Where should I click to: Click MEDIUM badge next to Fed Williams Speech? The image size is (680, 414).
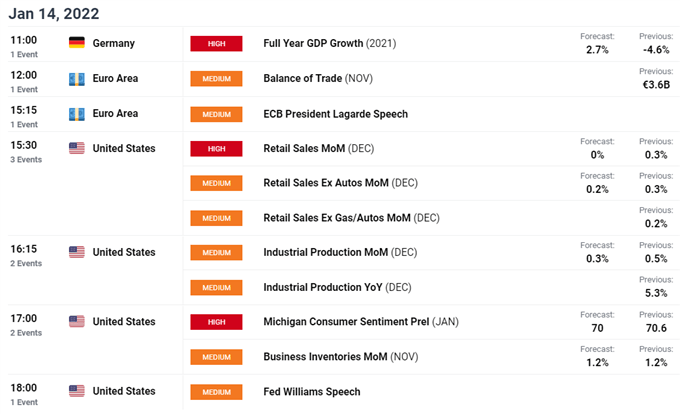216,392
